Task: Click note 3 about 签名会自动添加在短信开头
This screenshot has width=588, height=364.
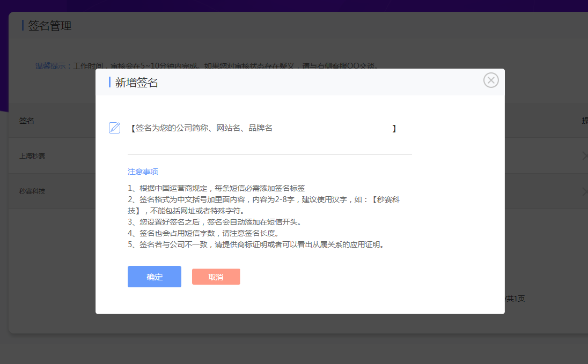Action: (x=215, y=222)
